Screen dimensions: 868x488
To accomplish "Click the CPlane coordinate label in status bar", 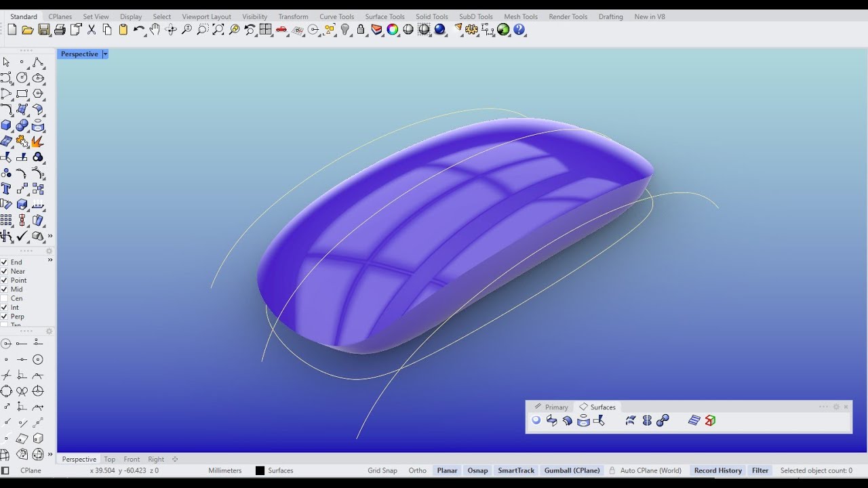I will point(31,470).
